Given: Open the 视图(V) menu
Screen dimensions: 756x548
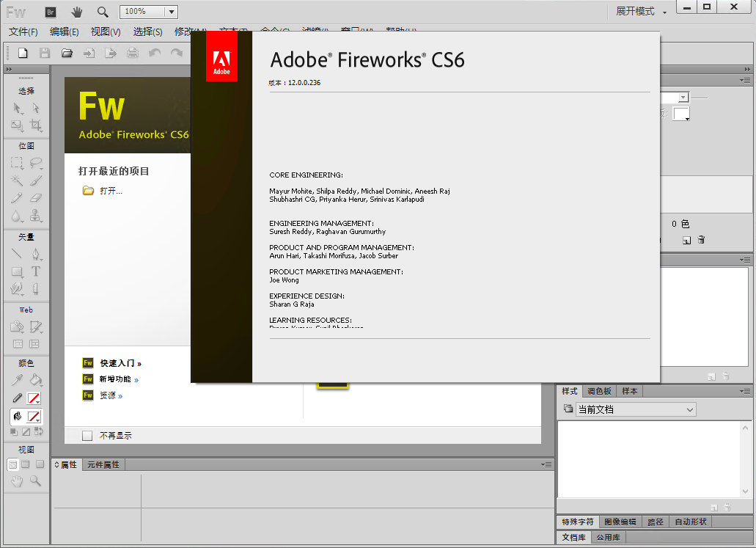Looking at the screenshot, I should [x=106, y=32].
